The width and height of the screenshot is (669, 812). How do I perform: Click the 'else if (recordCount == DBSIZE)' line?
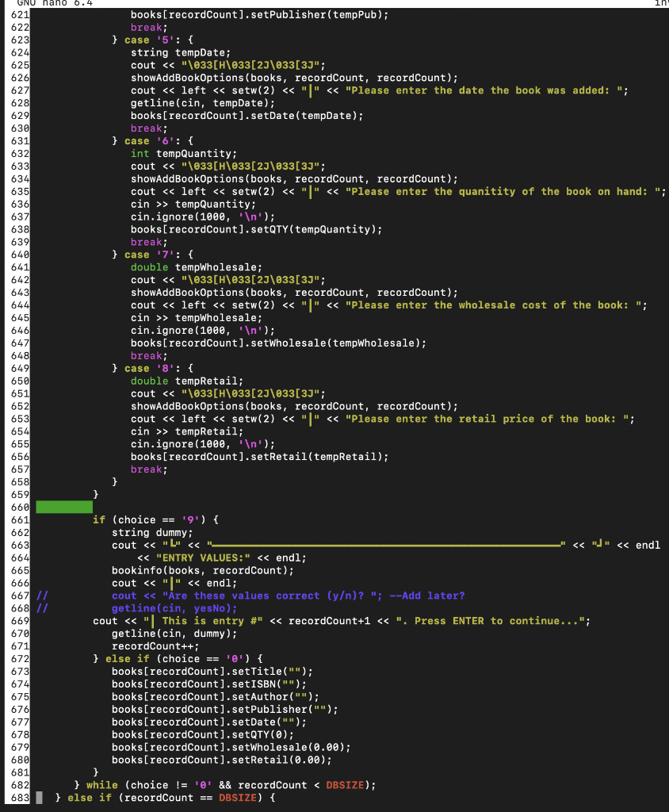174,798
